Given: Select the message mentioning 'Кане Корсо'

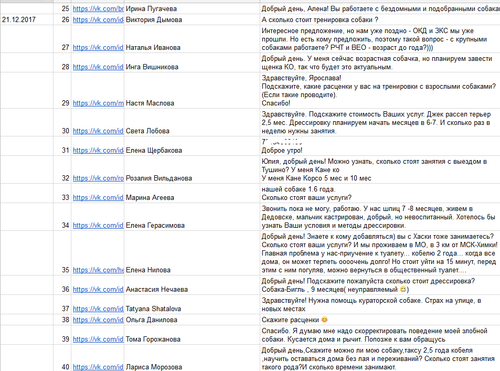Looking at the screenshot, I should pos(380,170).
